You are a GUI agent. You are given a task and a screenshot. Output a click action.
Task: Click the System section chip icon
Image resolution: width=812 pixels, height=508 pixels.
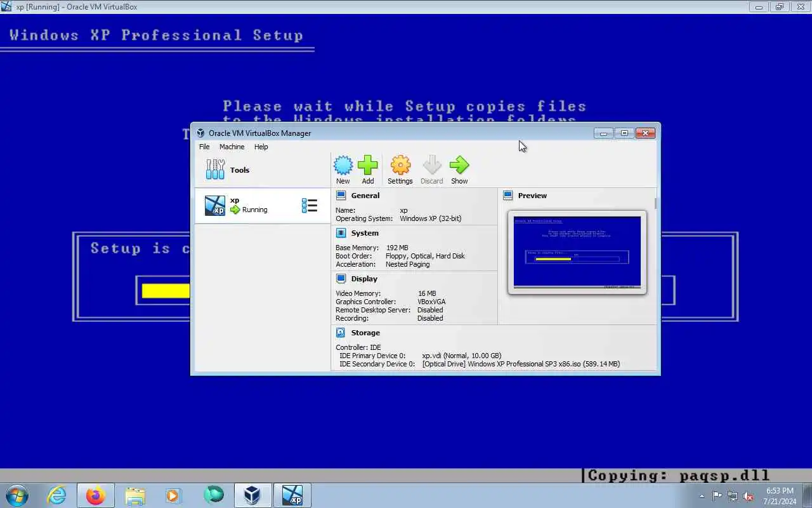pyautogui.click(x=341, y=233)
